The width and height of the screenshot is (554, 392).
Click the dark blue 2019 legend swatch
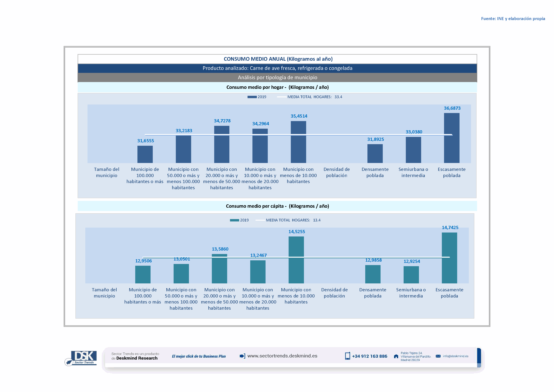tap(252, 97)
